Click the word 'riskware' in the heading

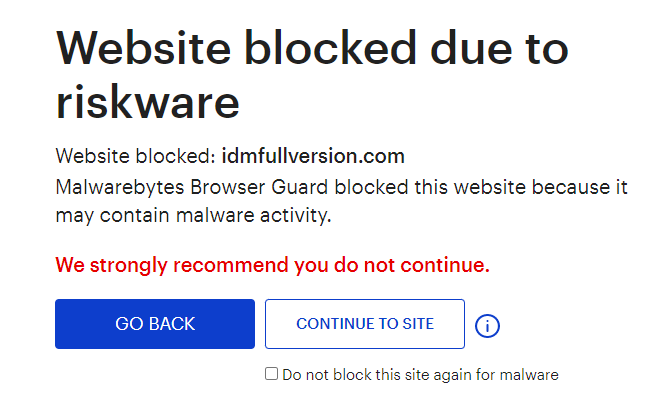147,102
